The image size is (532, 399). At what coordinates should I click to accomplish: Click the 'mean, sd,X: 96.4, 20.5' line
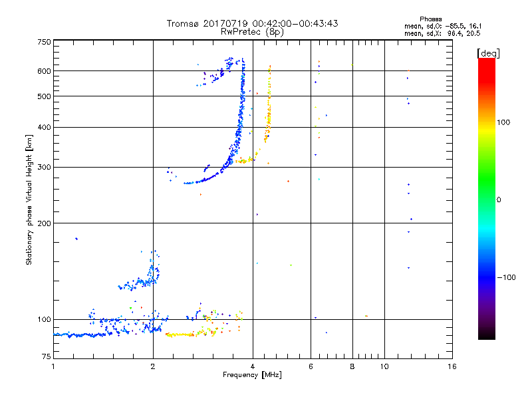pyautogui.click(x=442, y=33)
